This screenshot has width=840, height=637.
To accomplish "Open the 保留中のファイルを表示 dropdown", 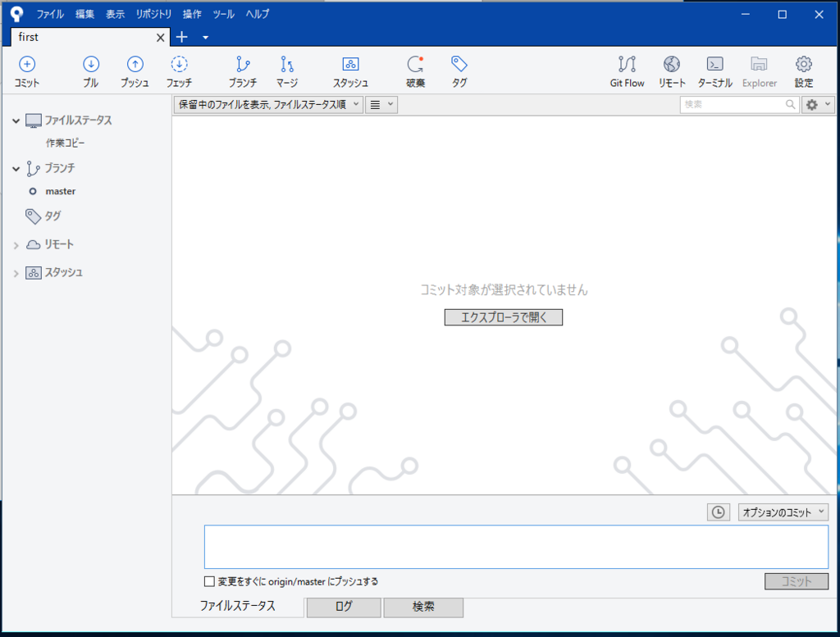I will point(267,104).
